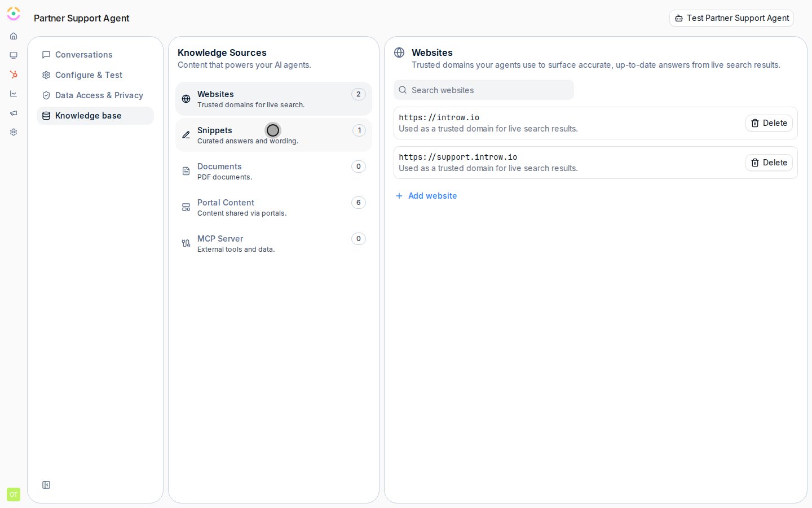Delete the https://introw.io website

click(769, 123)
